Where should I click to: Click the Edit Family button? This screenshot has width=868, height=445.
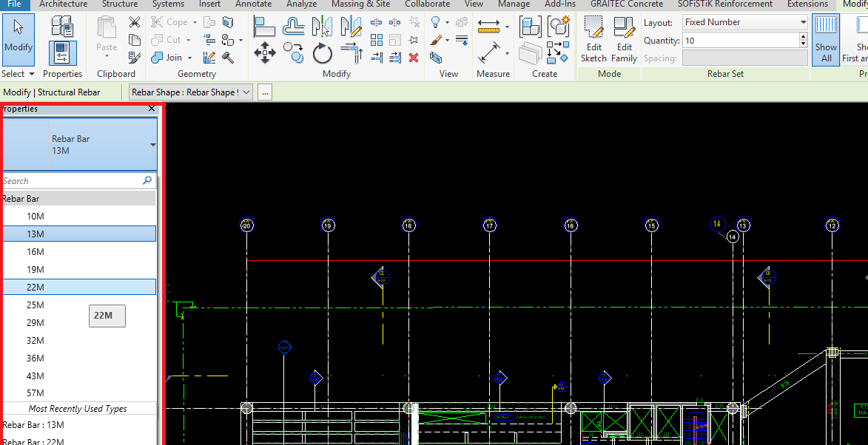click(624, 41)
